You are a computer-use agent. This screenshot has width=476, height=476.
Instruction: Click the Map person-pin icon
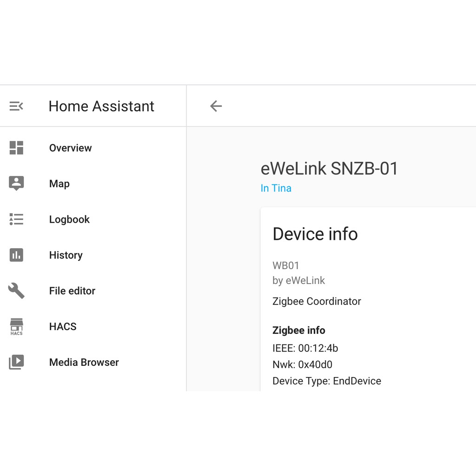coord(16,183)
